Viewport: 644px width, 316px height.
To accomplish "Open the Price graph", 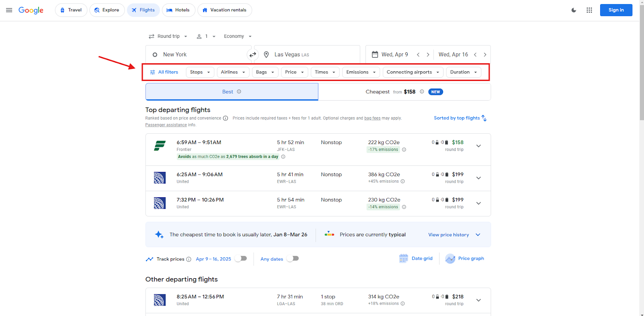I will (464, 258).
